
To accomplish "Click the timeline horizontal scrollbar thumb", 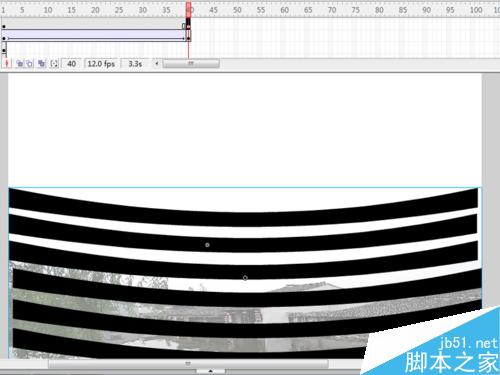I will click(191, 63).
